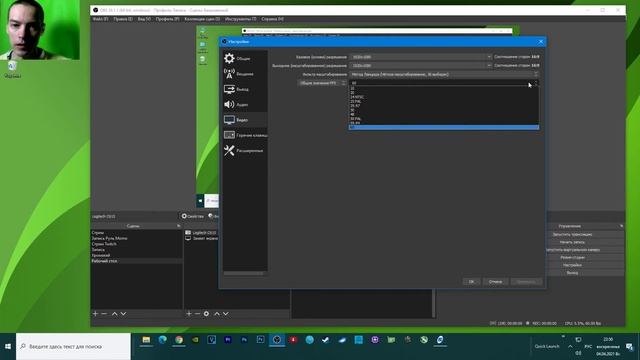
Task: Cancel the Settings dialog
Action: coord(496,282)
